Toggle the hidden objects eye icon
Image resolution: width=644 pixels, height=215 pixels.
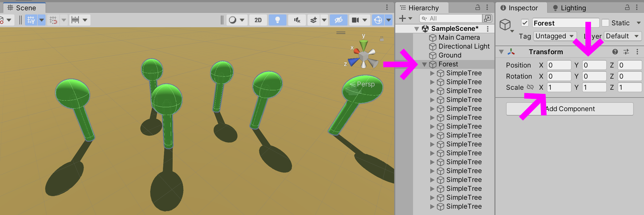[x=338, y=20]
